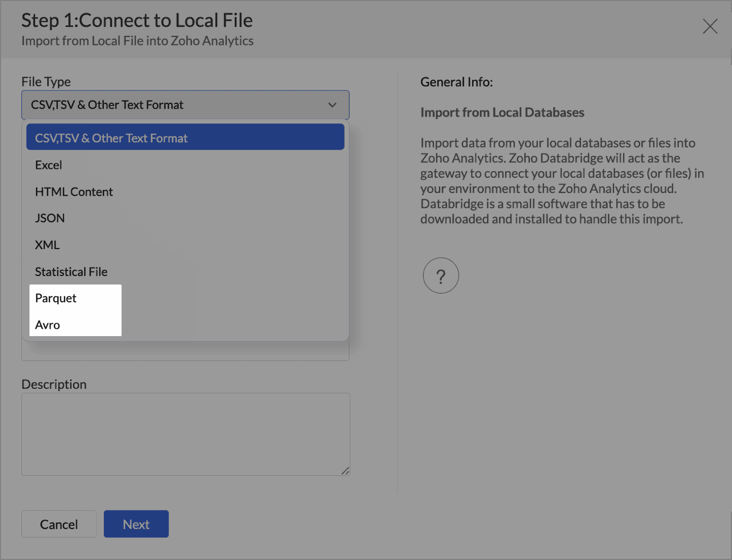The width and height of the screenshot is (732, 560).
Task: Select the Avro file type option
Action: [48, 325]
